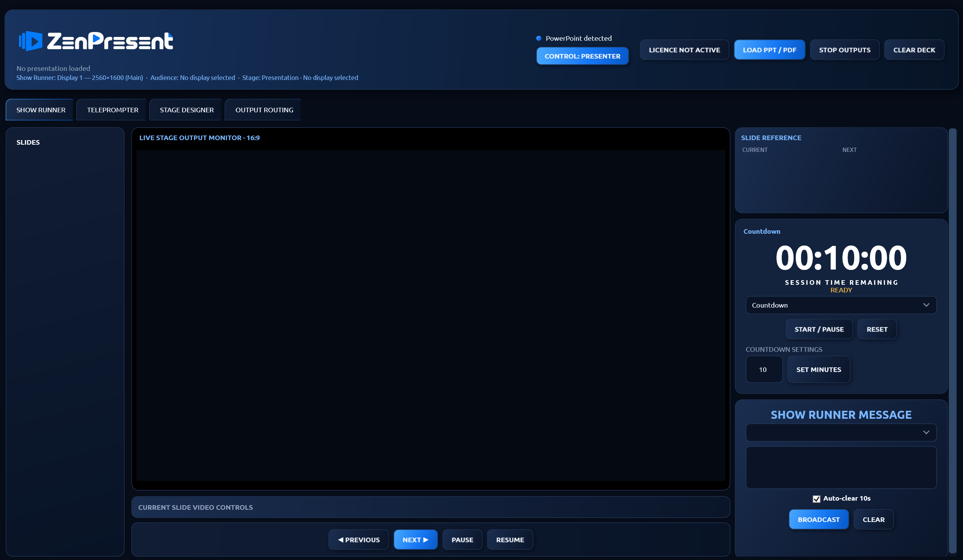This screenshot has height=560, width=963.
Task: Clear the deck
Action: pos(914,50)
